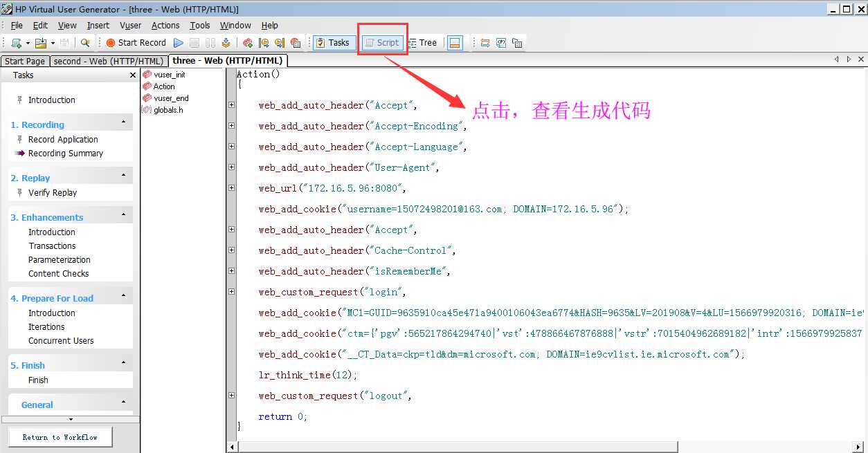
Task: Click the Stop square icon in toolbar
Action: tap(195, 43)
